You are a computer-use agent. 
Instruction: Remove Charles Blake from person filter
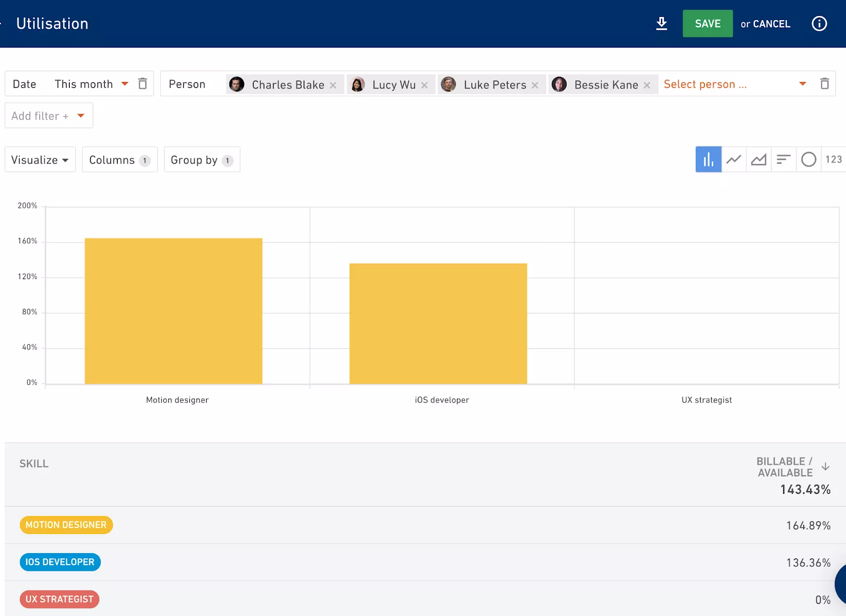coord(333,85)
